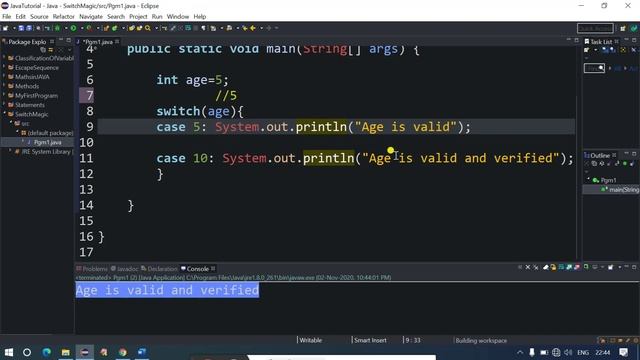
Task: Click Open Console icon in Console toolbar
Action: point(611,267)
